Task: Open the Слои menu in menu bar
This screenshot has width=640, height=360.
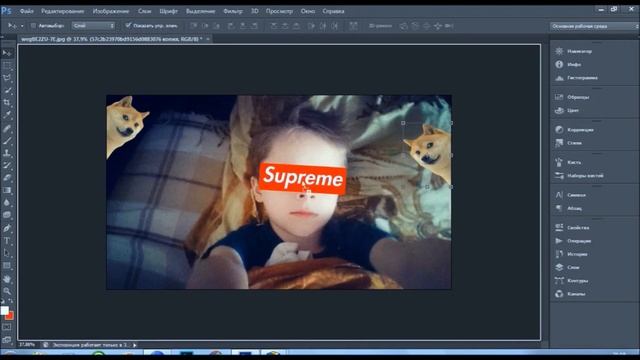Action: [x=144, y=11]
